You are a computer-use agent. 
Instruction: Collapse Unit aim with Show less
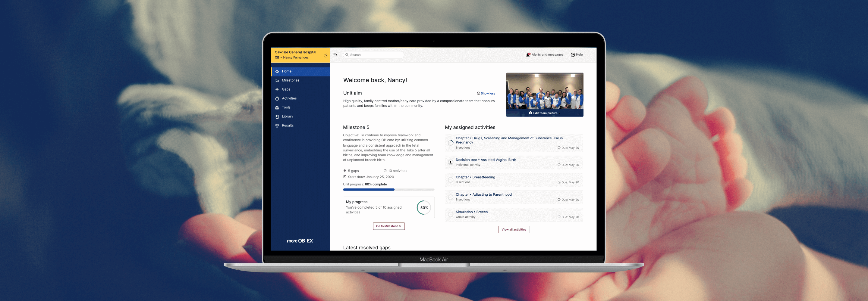(x=486, y=94)
